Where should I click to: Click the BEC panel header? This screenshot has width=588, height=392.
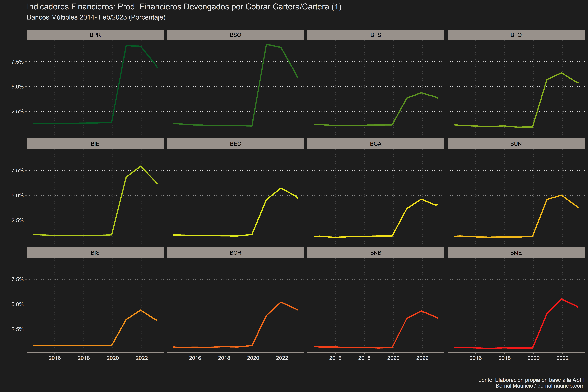point(235,144)
